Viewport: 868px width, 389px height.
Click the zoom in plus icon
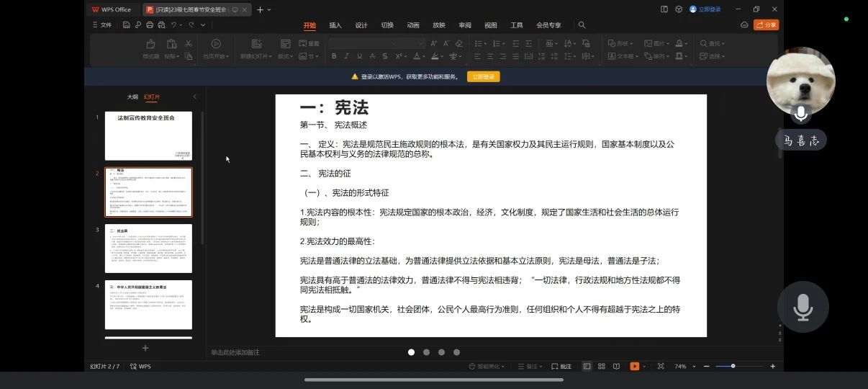pos(773,366)
